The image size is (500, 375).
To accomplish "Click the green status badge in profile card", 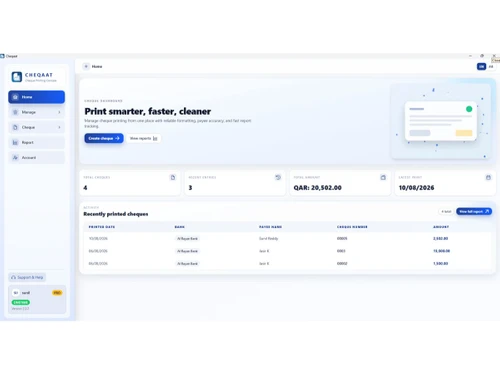I will (x=21, y=302).
